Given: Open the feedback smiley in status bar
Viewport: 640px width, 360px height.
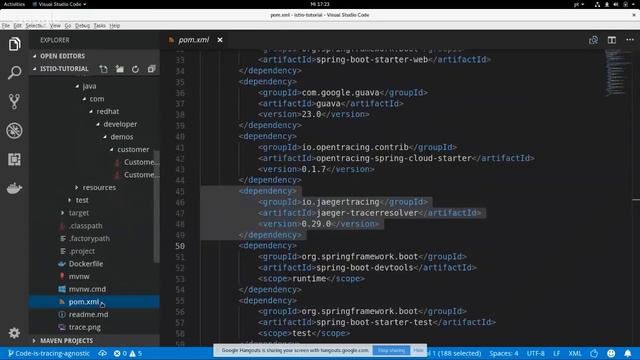Looking at the screenshot, I should [611, 353].
